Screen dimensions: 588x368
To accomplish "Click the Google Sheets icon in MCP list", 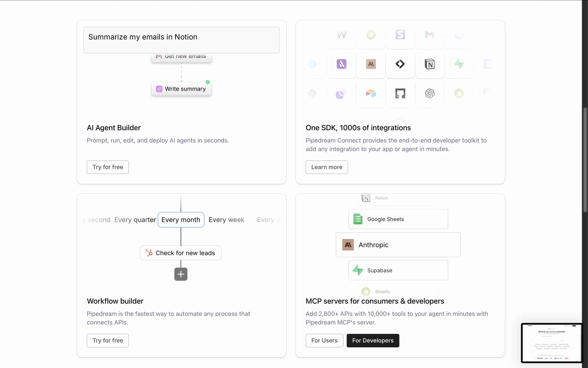I will tap(358, 219).
